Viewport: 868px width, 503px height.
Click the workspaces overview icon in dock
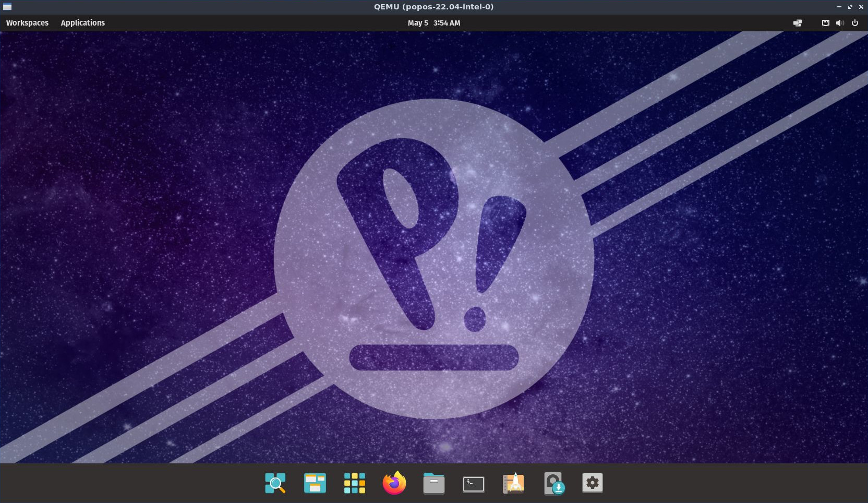coord(315,483)
